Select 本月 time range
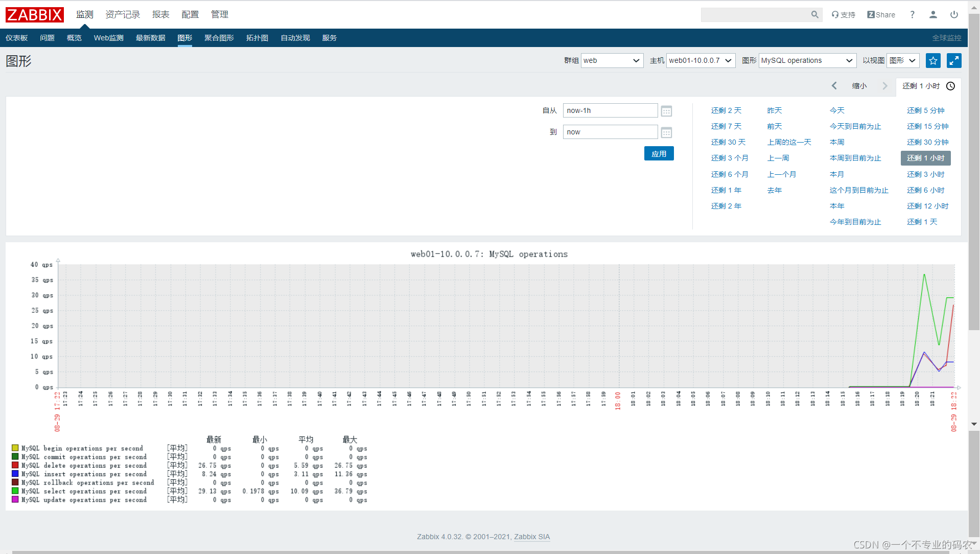The height and width of the screenshot is (554, 980). click(837, 174)
